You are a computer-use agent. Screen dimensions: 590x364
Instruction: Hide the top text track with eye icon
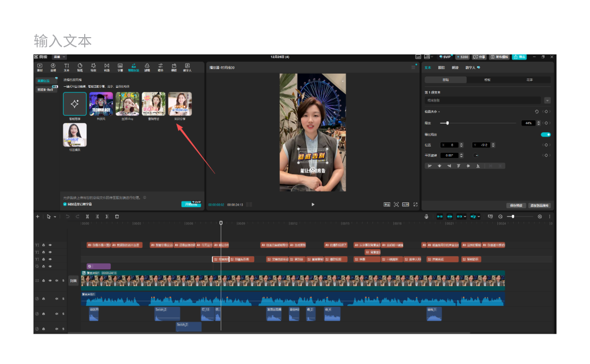tap(50, 245)
